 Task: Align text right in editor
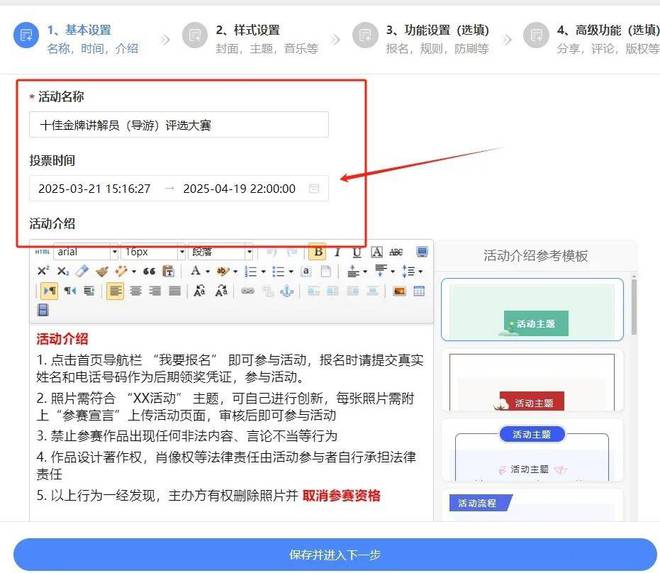155,291
